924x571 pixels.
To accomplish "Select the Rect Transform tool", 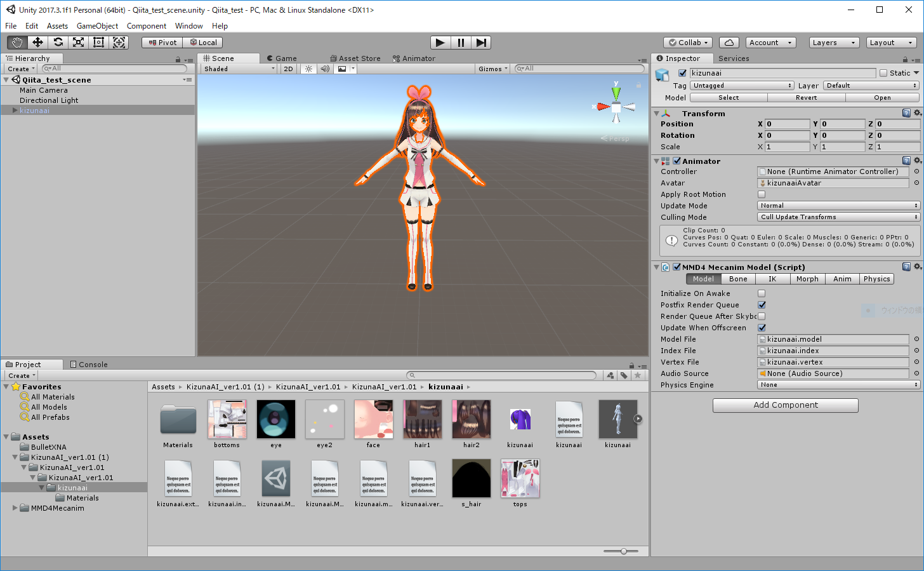I will 98,42.
